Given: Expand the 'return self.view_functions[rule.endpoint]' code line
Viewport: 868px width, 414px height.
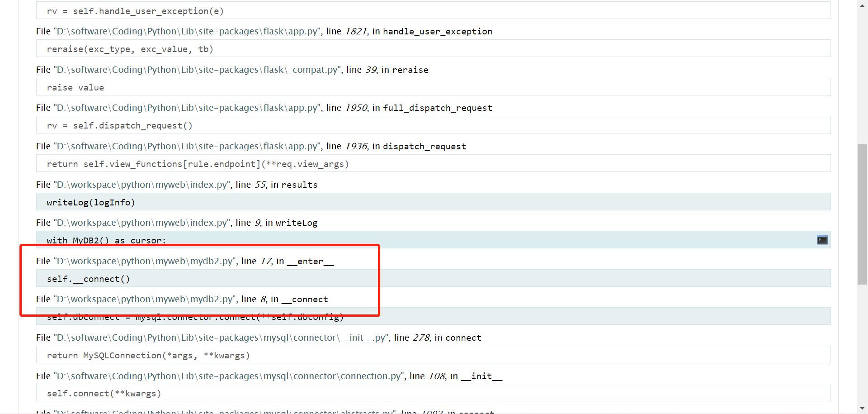Looking at the screenshot, I should click(433, 163).
